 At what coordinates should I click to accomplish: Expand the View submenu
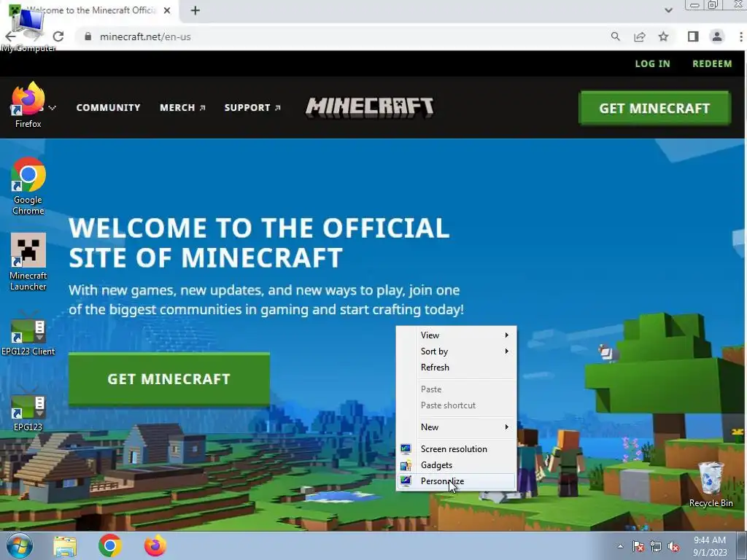click(x=457, y=335)
